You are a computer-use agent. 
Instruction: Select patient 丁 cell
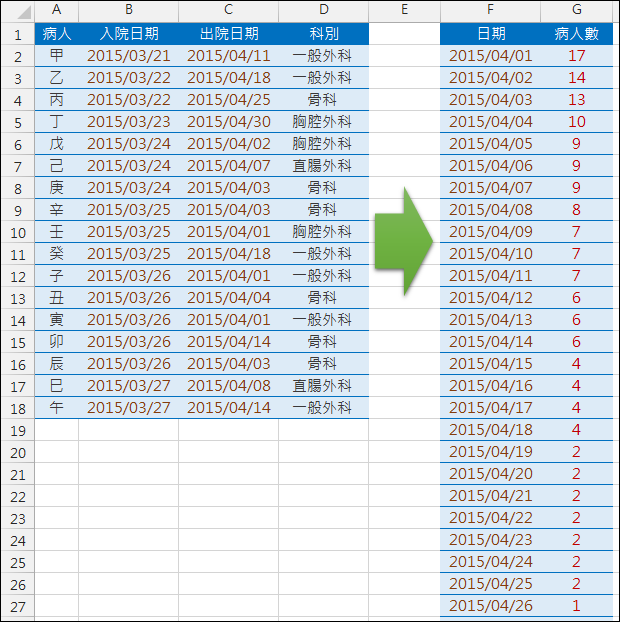[x=56, y=122]
